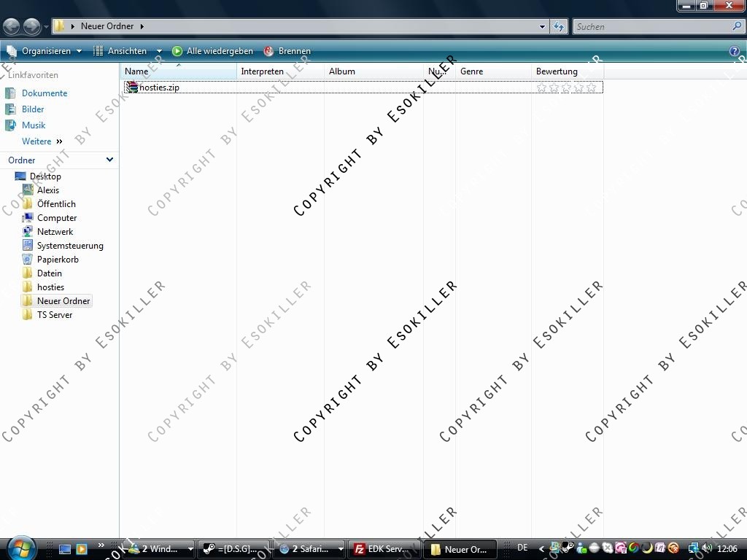Image resolution: width=747 pixels, height=560 pixels.
Task: Select TS Server folder in tree
Action: [x=55, y=315]
